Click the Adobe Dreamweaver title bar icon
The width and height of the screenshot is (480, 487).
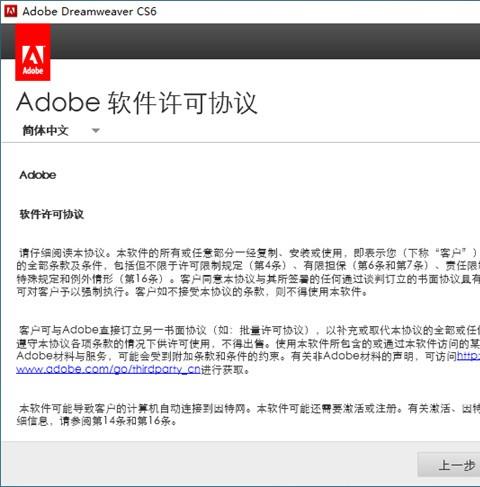[x=10, y=11]
